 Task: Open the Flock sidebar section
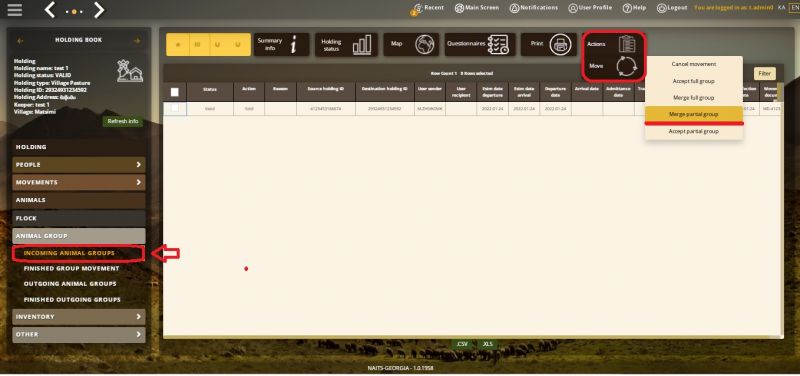pos(79,218)
